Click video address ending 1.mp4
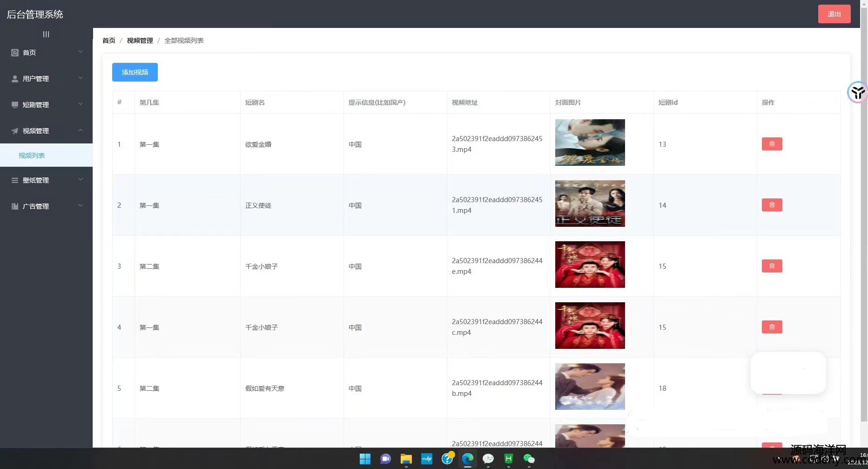868x469 pixels. [x=497, y=205]
